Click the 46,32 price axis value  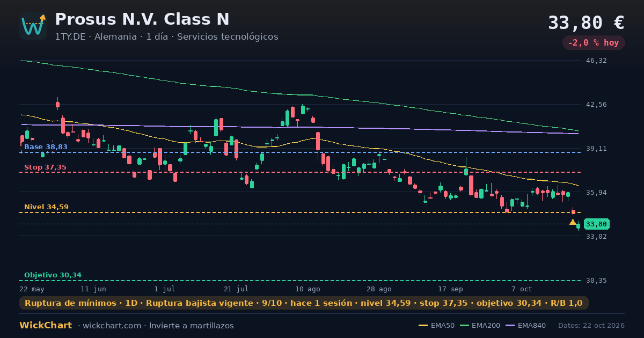tap(596, 61)
